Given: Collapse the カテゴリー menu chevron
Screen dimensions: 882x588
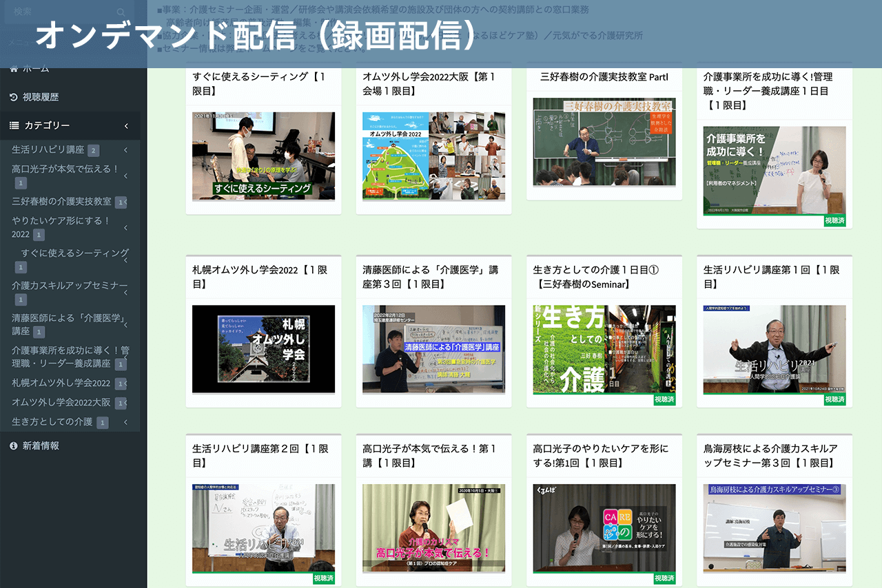Looking at the screenshot, I should click(x=127, y=125).
